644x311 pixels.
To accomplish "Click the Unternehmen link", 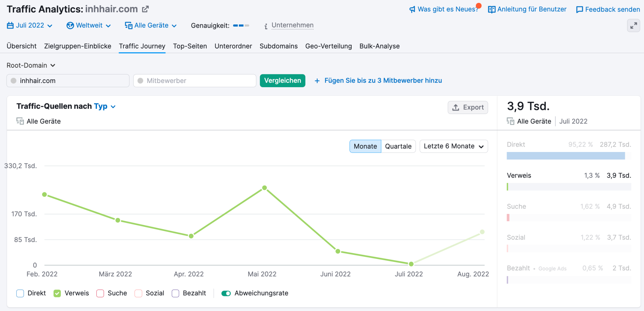I will point(292,25).
